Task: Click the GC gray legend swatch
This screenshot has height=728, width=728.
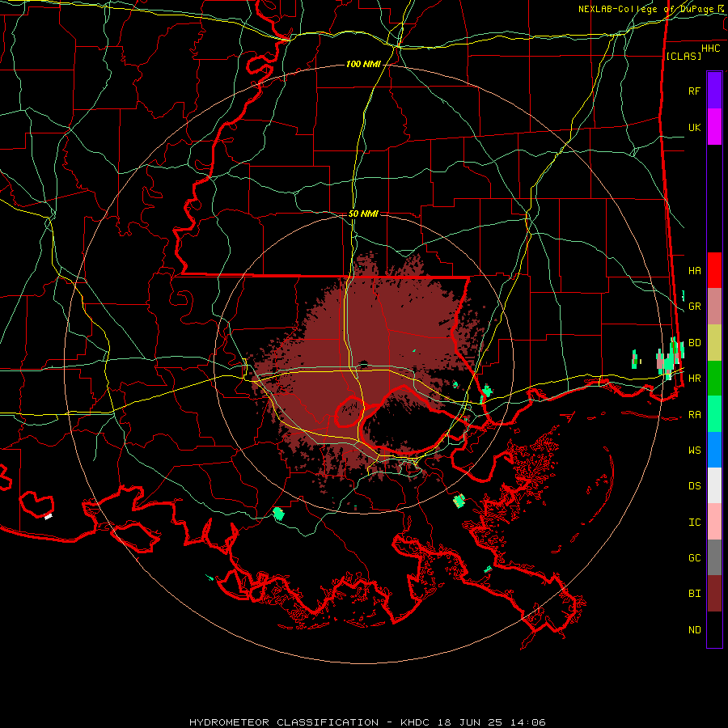Action: (x=714, y=557)
